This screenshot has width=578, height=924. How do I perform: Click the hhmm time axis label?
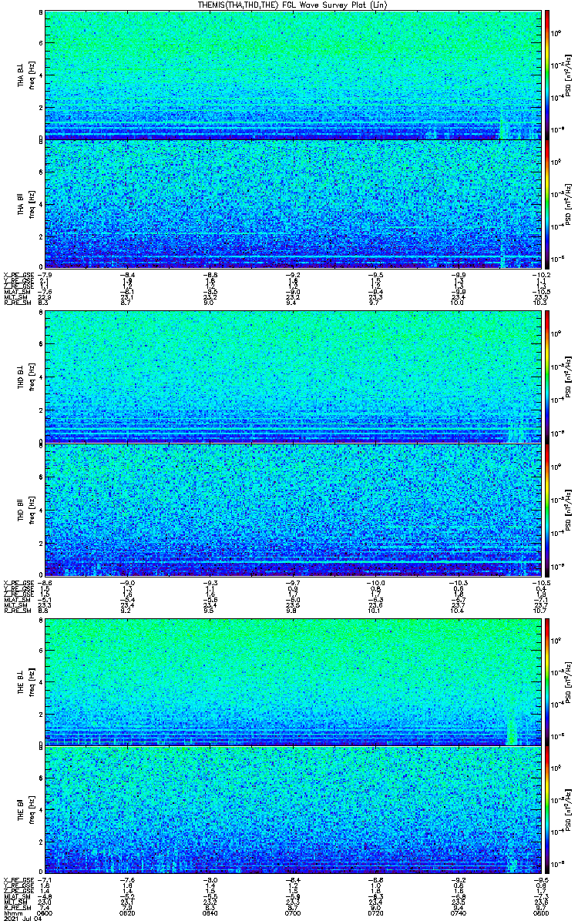[x=12, y=913]
